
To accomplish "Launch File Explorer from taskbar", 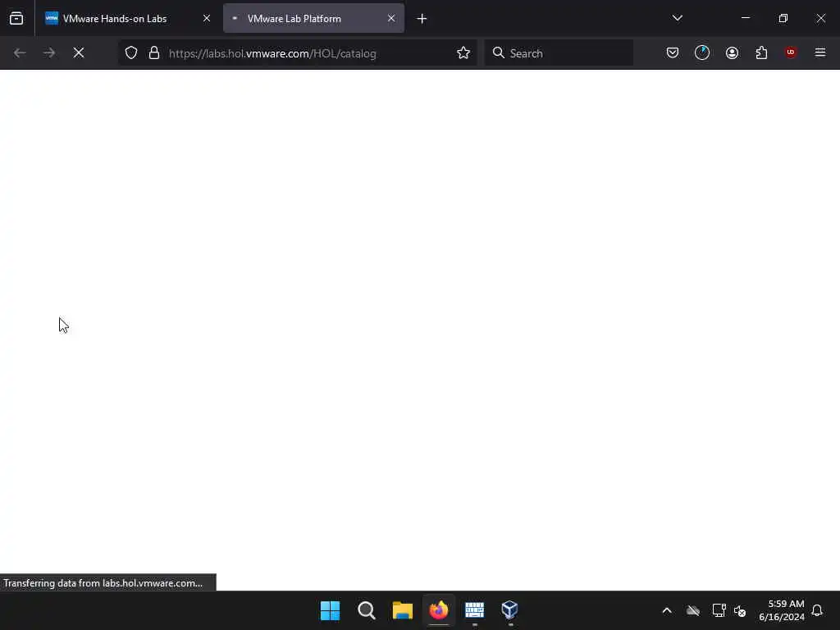I will [402, 610].
